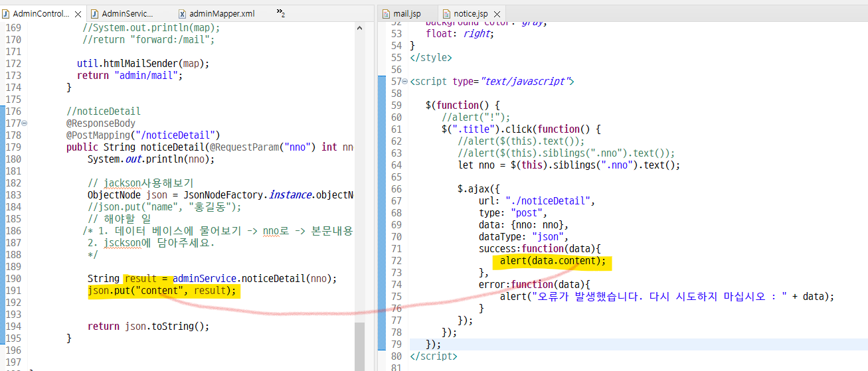Switch to the AdminControl... editor tab

pos(41,13)
